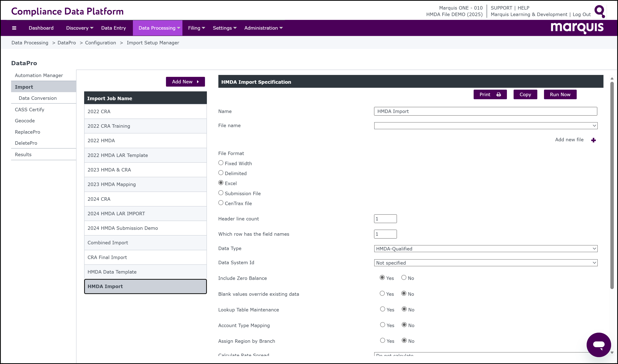This screenshot has width=618, height=364.
Task: Click the Header line count field
Action: point(385,219)
